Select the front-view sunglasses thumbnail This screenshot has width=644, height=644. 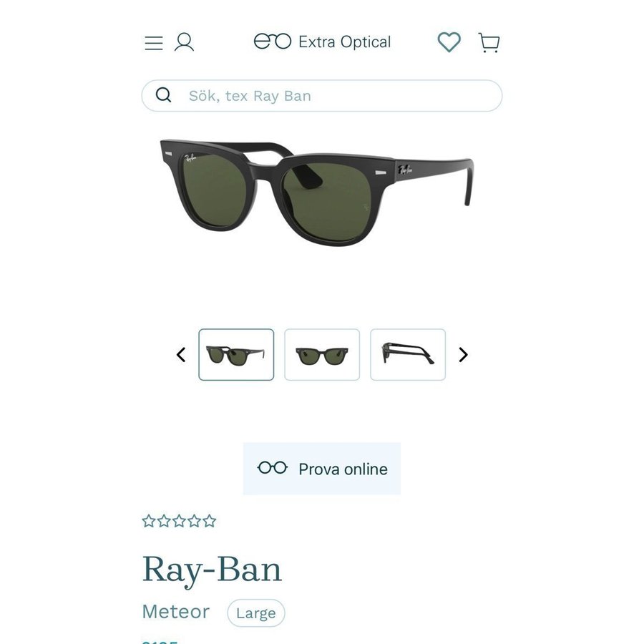coord(322,354)
